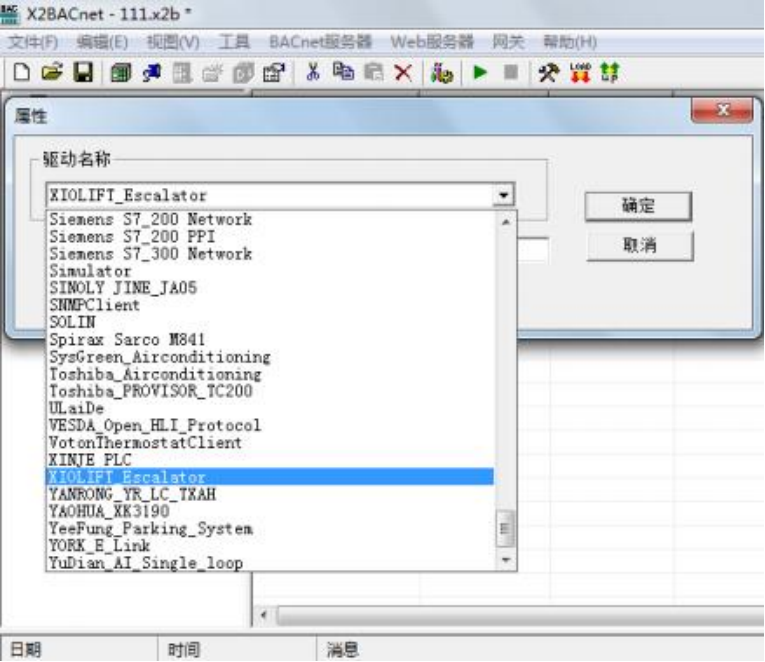Open the 工具 menu
Viewport: 765px width, 662px height.
click(x=234, y=42)
